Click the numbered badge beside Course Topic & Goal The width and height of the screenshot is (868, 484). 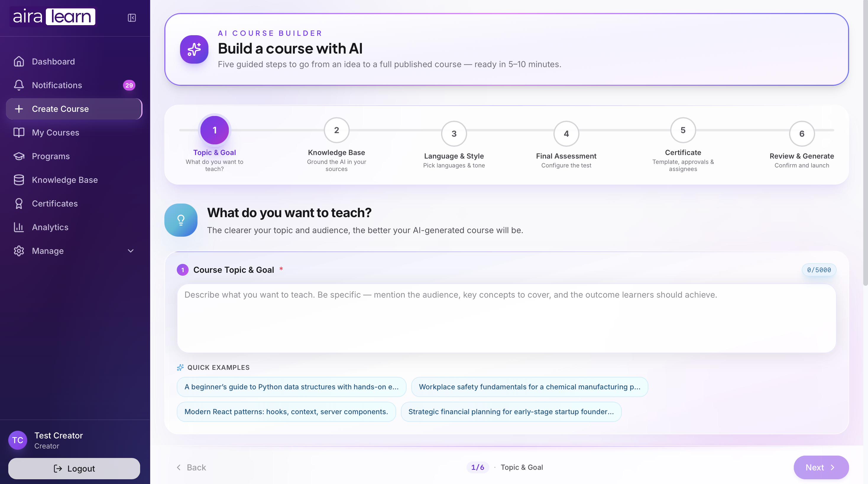[x=183, y=270]
